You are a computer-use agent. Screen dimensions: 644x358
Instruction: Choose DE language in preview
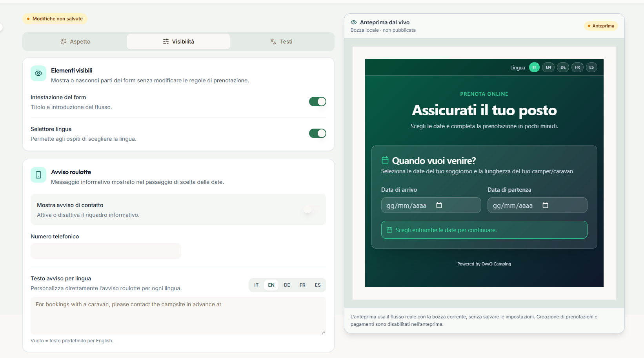click(x=563, y=67)
